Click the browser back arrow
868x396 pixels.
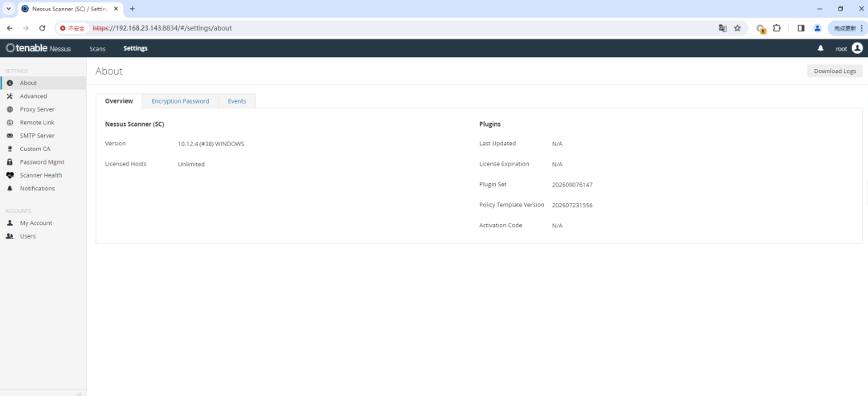click(10, 28)
